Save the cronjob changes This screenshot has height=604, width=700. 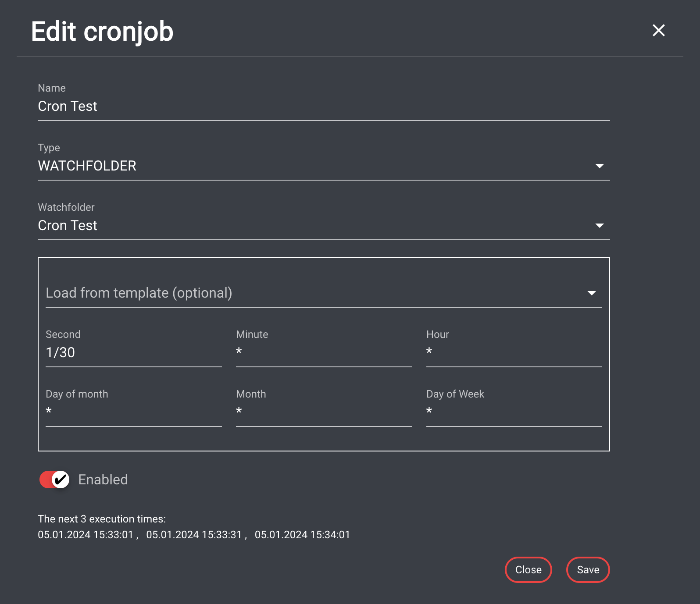[588, 570]
